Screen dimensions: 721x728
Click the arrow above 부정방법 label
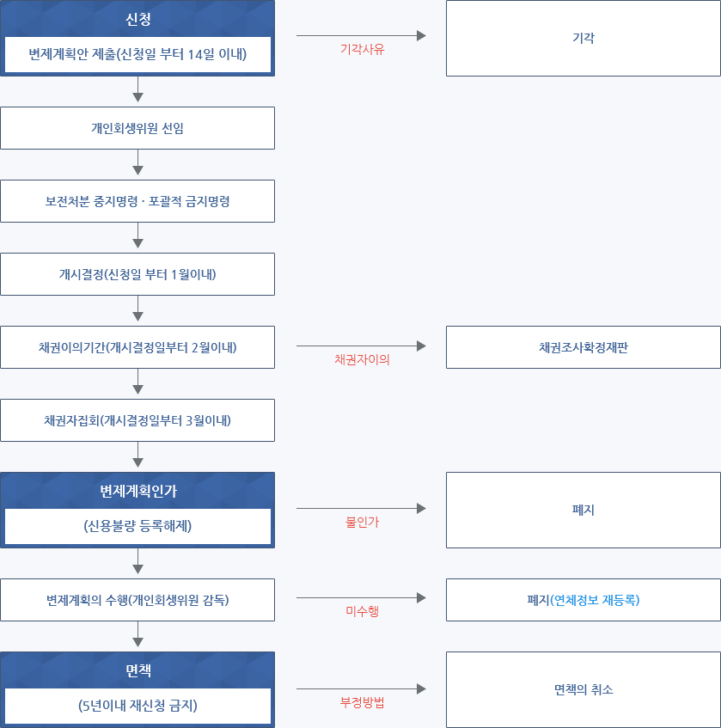tap(361, 689)
